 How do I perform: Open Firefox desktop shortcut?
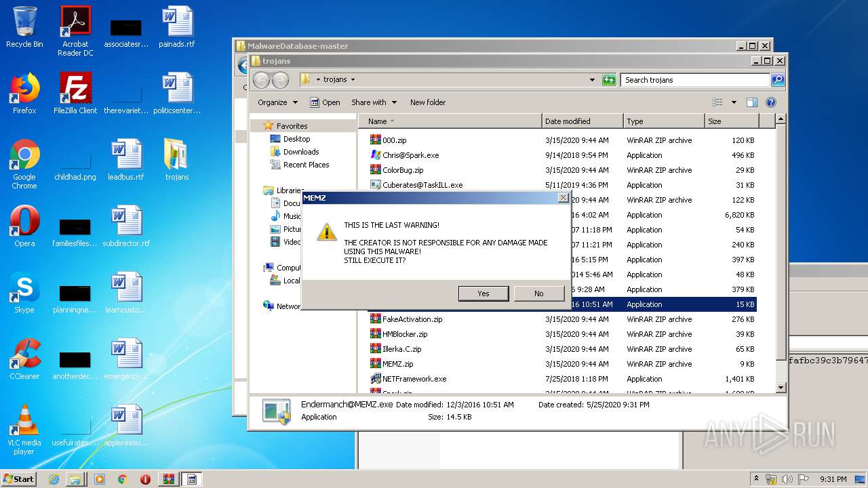point(24,94)
